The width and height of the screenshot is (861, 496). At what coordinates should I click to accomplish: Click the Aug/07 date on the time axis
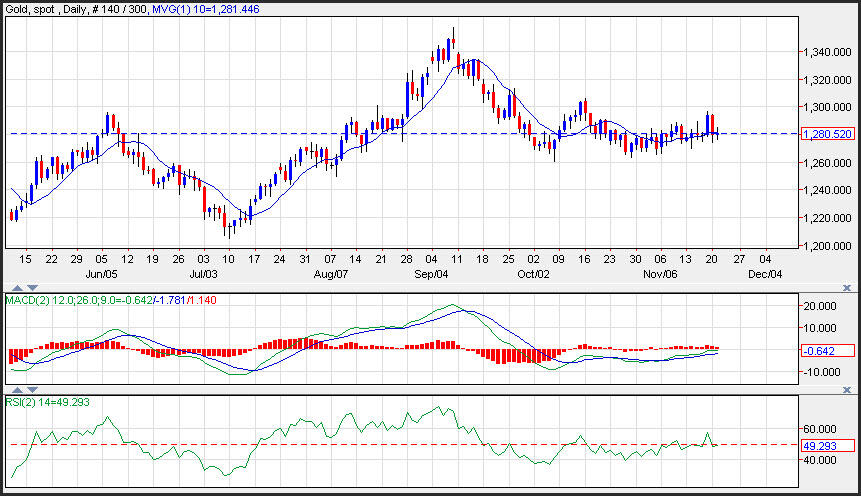(329, 272)
